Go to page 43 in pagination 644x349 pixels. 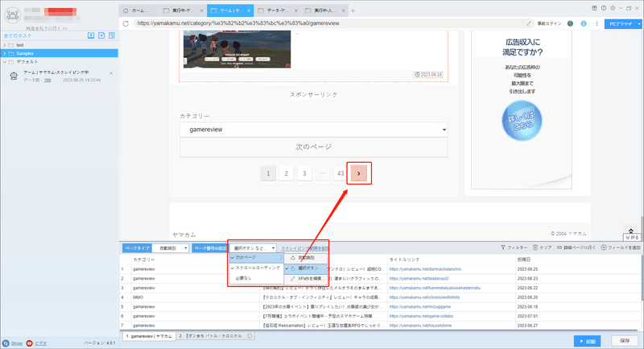click(341, 173)
